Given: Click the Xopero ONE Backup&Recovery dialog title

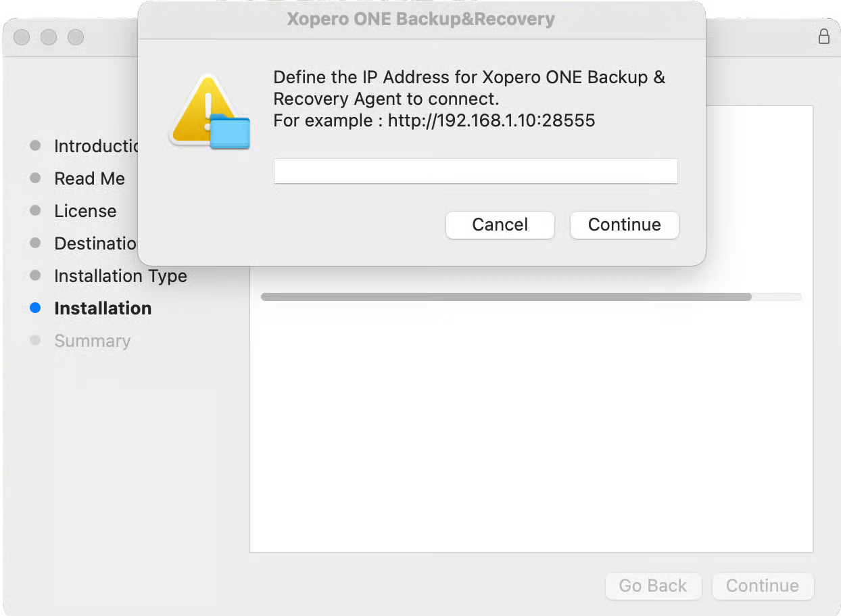Looking at the screenshot, I should [420, 19].
